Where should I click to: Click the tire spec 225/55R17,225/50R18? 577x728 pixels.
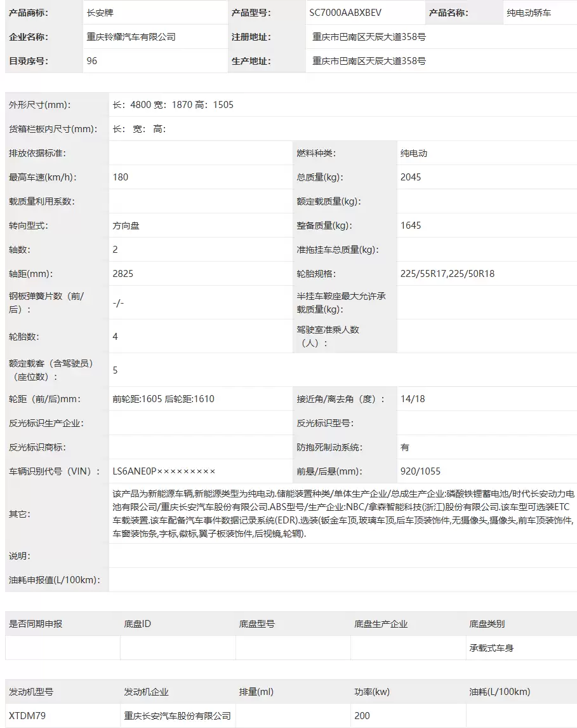tap(447, 273)
